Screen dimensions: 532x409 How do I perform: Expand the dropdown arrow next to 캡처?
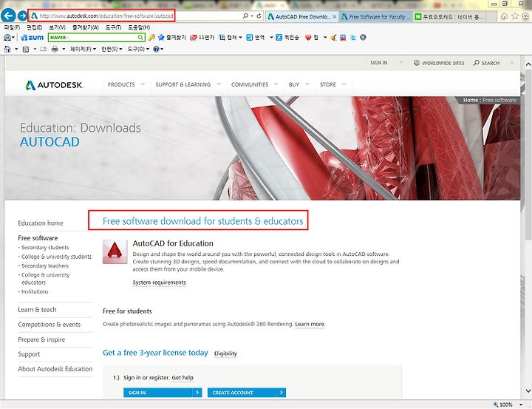(x=240, y=38)
